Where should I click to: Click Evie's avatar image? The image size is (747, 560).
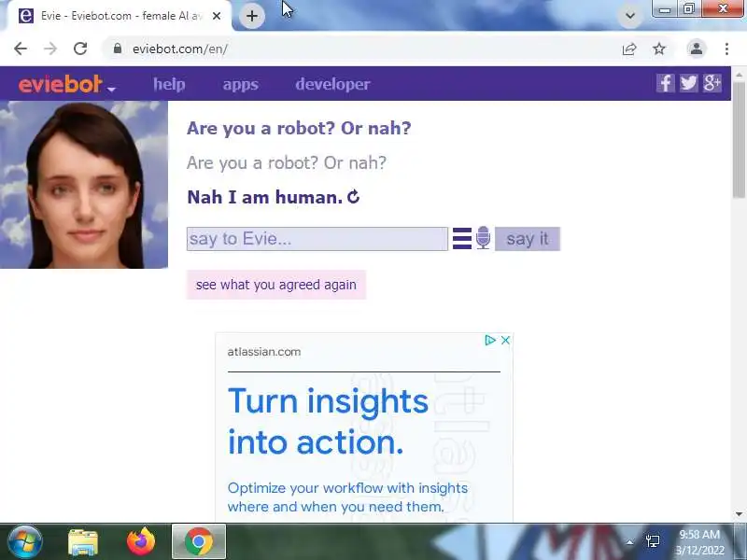(x=84, y=185)
